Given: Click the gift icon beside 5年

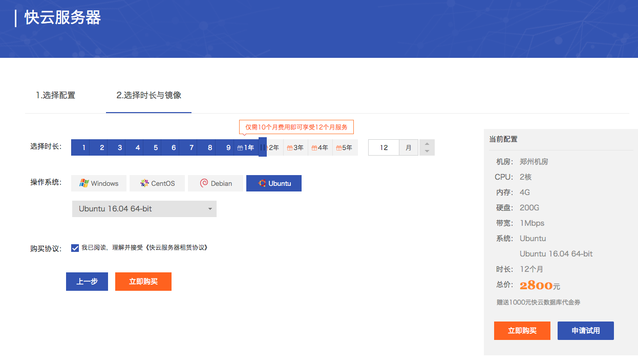Looking at the screenshot, I should pyautogui.click(x=338, y=147).
